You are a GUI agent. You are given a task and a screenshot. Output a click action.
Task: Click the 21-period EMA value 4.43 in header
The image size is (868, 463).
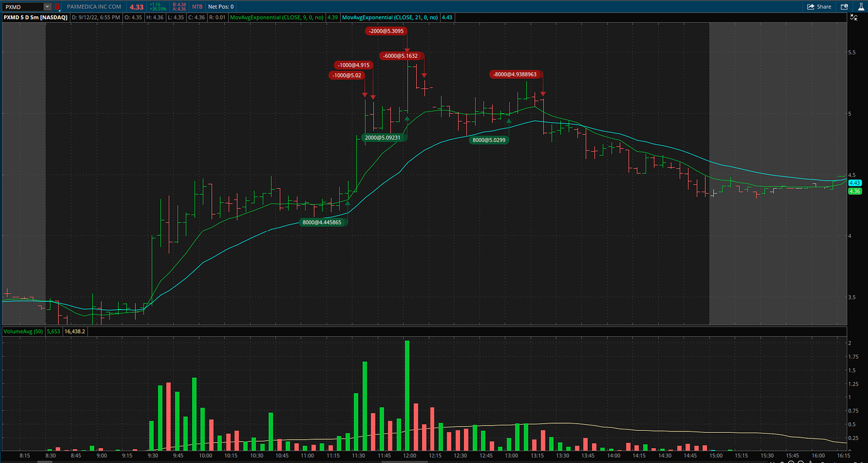(x=448, y=18)
